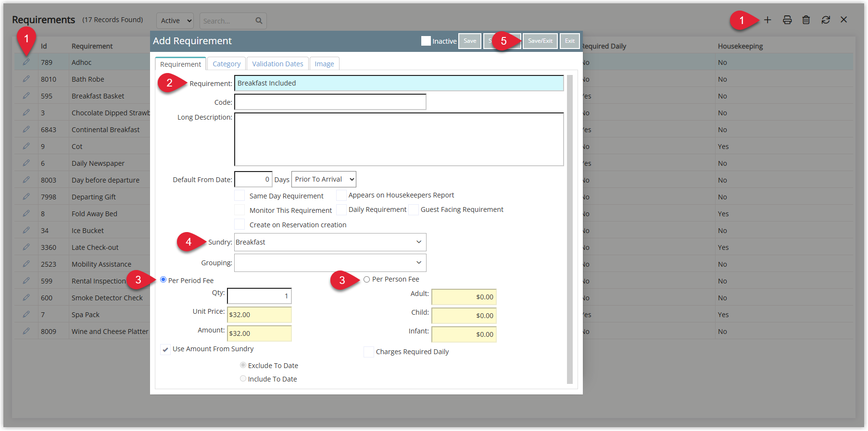Viewport: 868px width, 431px height.
Task: Enable Same Day Requirement checkbox
Action: 239,196
